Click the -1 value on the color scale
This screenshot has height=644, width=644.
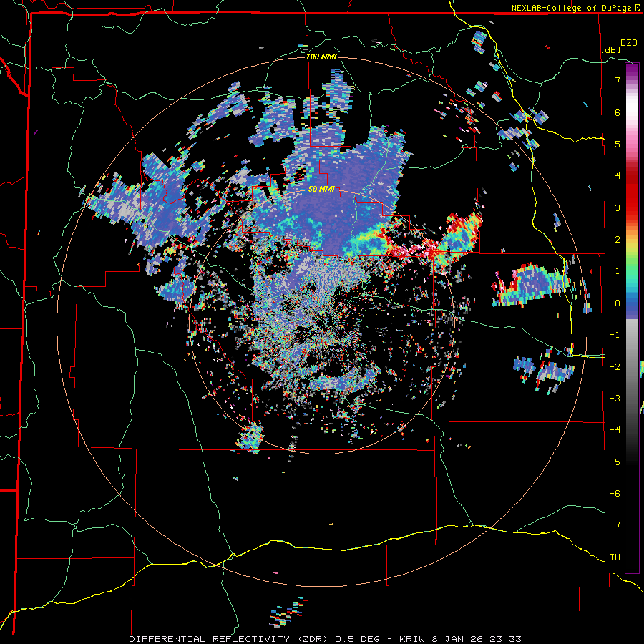click(x=615, y=335)
